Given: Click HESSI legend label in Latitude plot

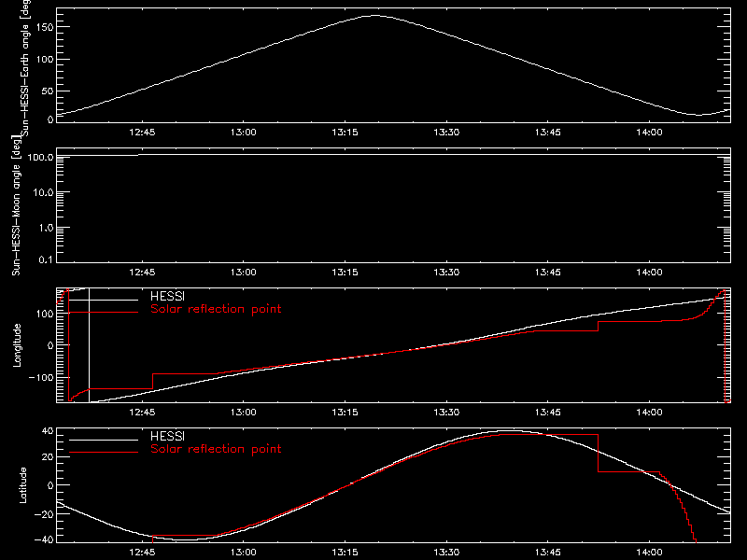Looking at the screenshot, I should (x=168, y=437).
